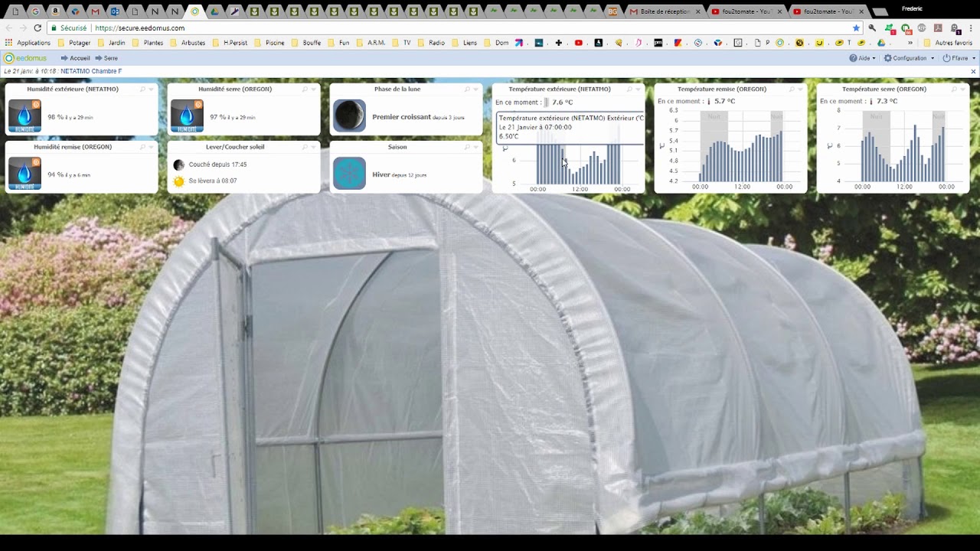The image size is (980, 551).
Task: Click the humidity icon in Humidité serre (OREGON)
Action: (x=187, y=116)
